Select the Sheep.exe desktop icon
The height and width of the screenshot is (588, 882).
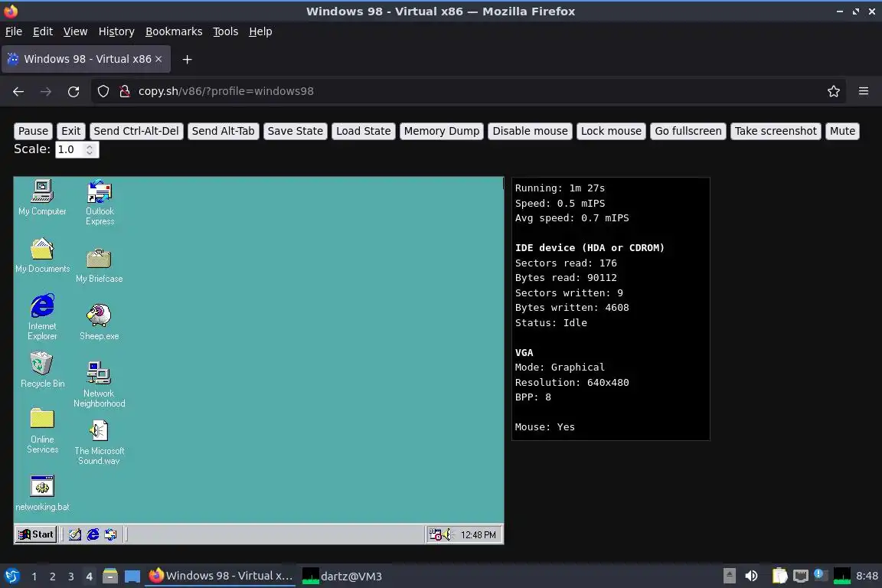pos(99,322)
